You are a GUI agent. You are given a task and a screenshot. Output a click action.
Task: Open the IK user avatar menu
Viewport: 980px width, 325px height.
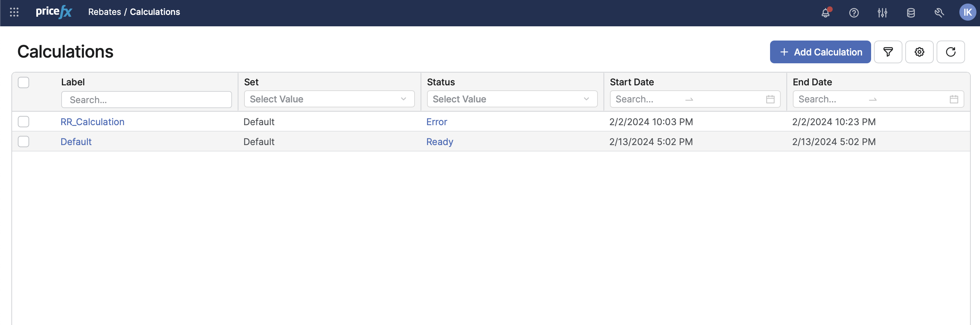(967, 12)
